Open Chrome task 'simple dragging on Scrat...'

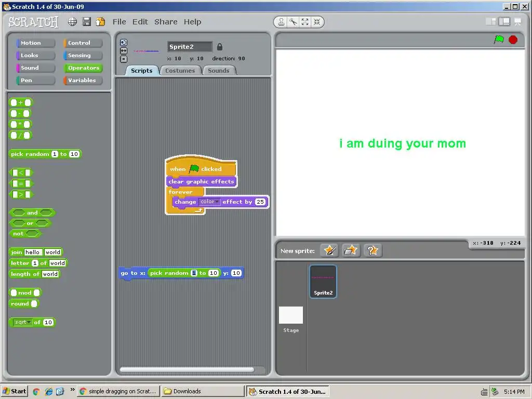tap(118, 391)
